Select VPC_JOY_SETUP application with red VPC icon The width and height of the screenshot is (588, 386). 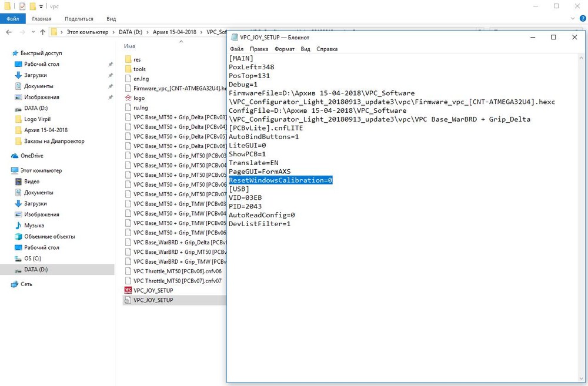tap(153, 290)
